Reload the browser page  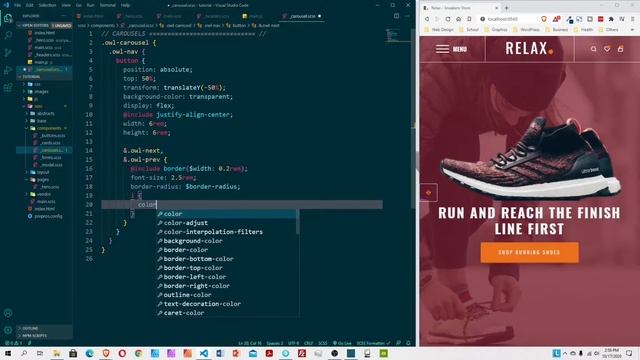click(x=448, y=19)
